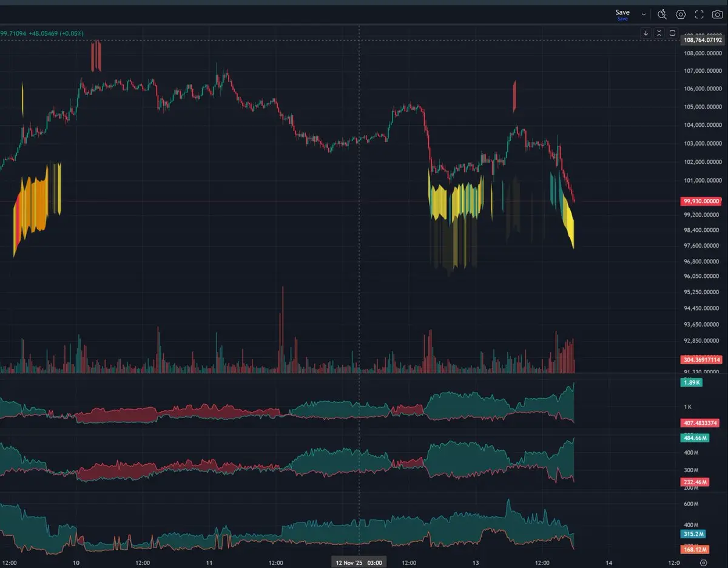The height and width of the screenshot is (568, 728).
Task: Click the 108,764.07192 crosshair price label
Action: click(703, 40)
